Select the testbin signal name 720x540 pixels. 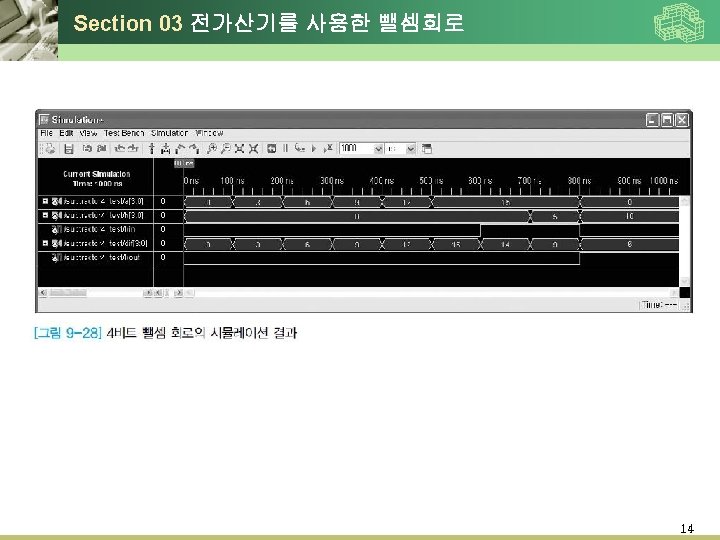click(100, 229)
